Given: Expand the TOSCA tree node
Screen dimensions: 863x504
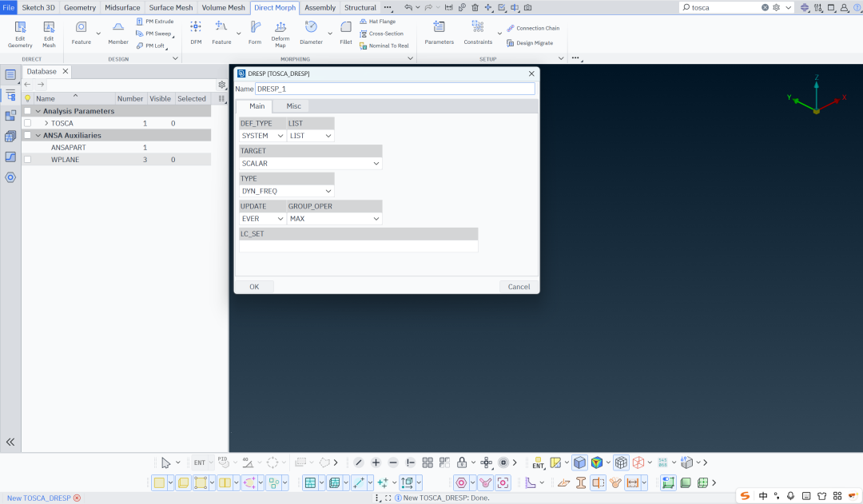Looking at the screenshot, I should point(46,123).
